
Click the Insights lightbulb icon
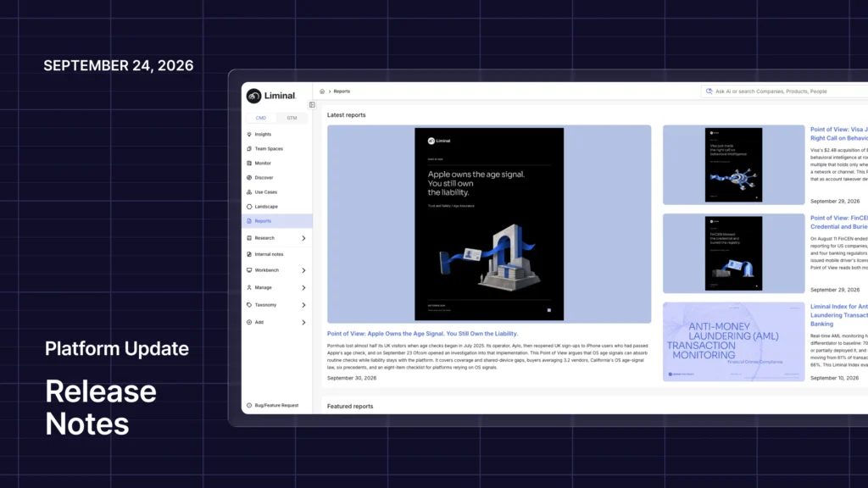249,135
